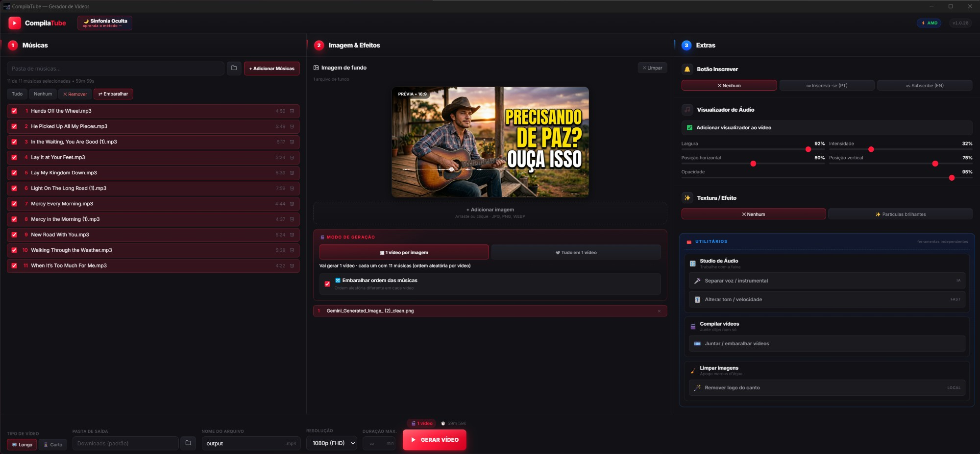Remove Lay It at Your Feet.mp3 trash icon
This screenshot has width=980, height=454.
point(292,158)
